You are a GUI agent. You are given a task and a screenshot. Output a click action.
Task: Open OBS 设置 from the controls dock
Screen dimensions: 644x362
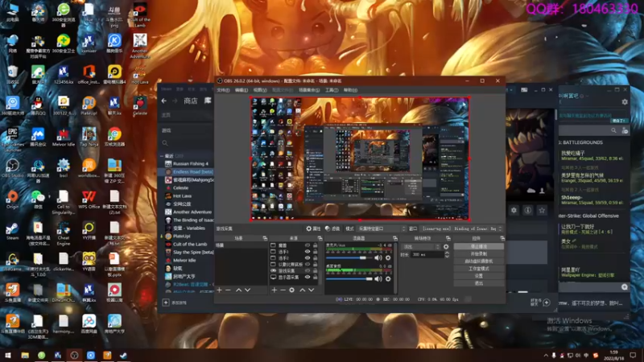[x=478, y=276]
